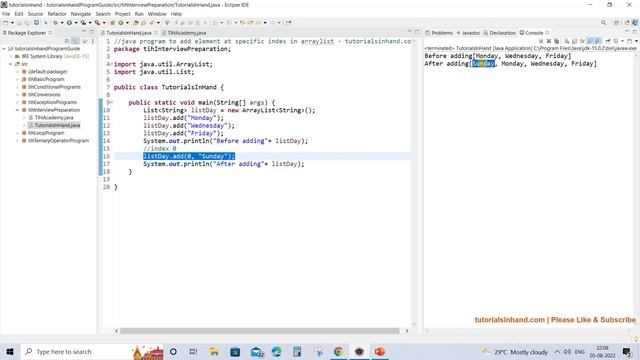Click the Save toolbar icon
The image size is (640, 360).
(19, 23)
